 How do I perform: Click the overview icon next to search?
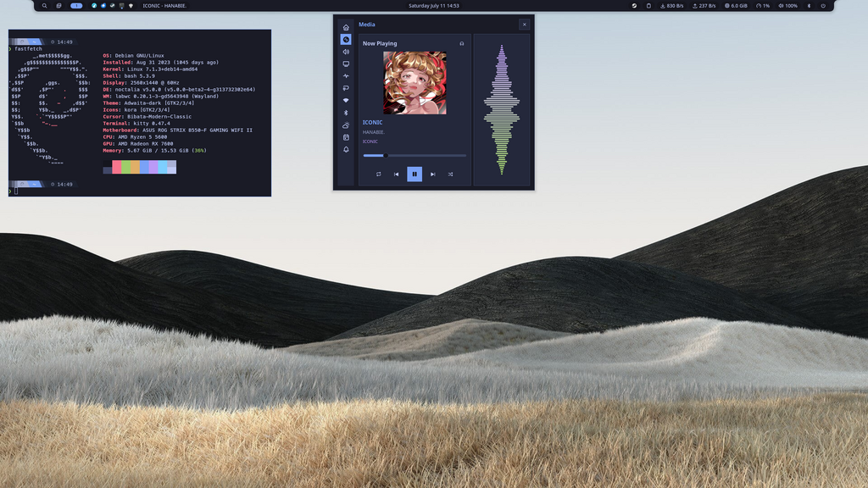tap(58, 6)
